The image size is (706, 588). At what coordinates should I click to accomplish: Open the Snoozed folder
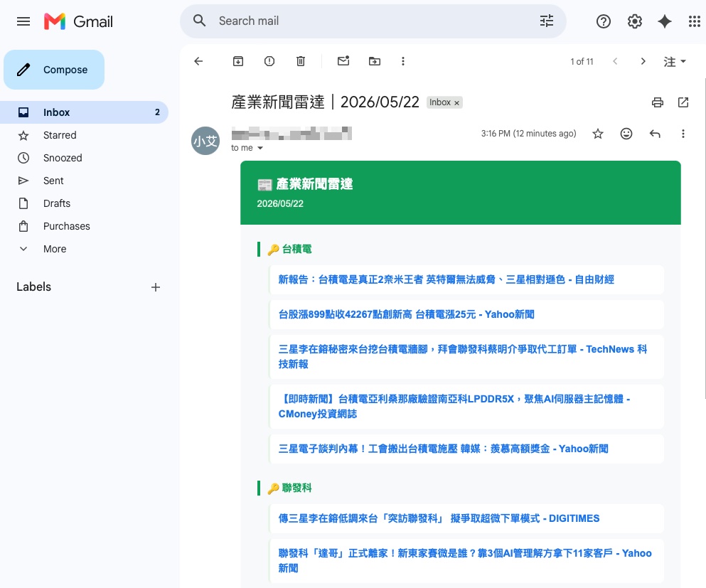tap(84, 158)
